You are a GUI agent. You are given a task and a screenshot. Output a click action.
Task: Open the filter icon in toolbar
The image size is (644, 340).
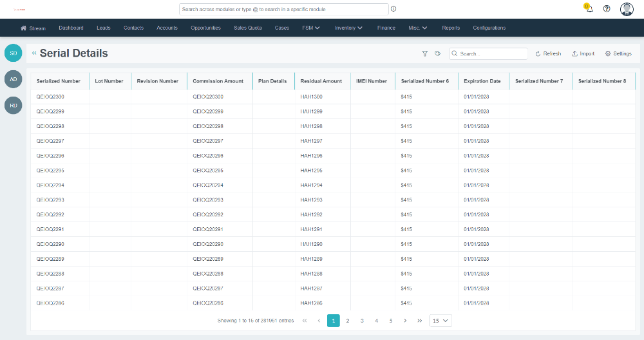tap(425, 54)
